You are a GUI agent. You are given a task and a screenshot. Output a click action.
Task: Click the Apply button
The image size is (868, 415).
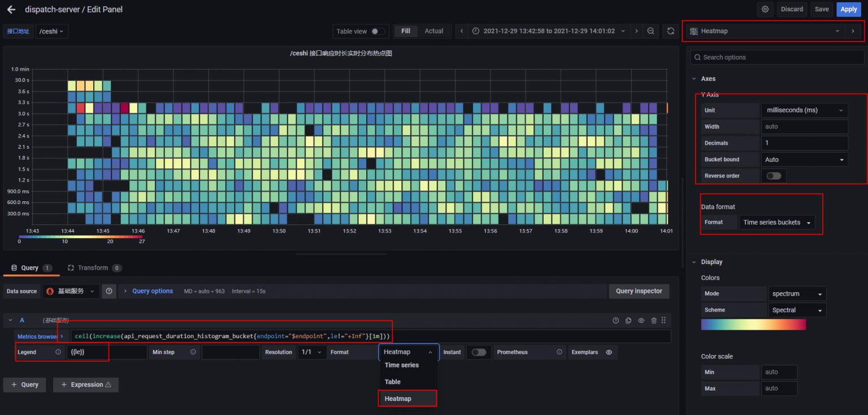click(x=848, y=9)
